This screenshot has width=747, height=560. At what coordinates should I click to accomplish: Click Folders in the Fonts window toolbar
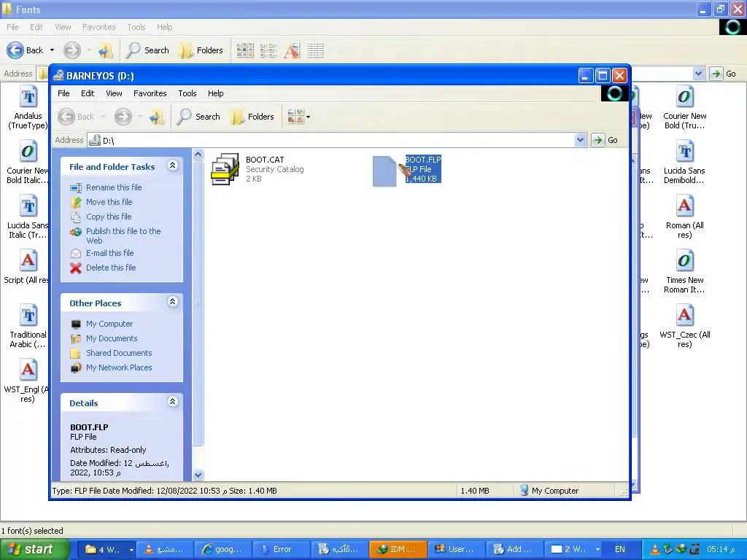[201, 50]
